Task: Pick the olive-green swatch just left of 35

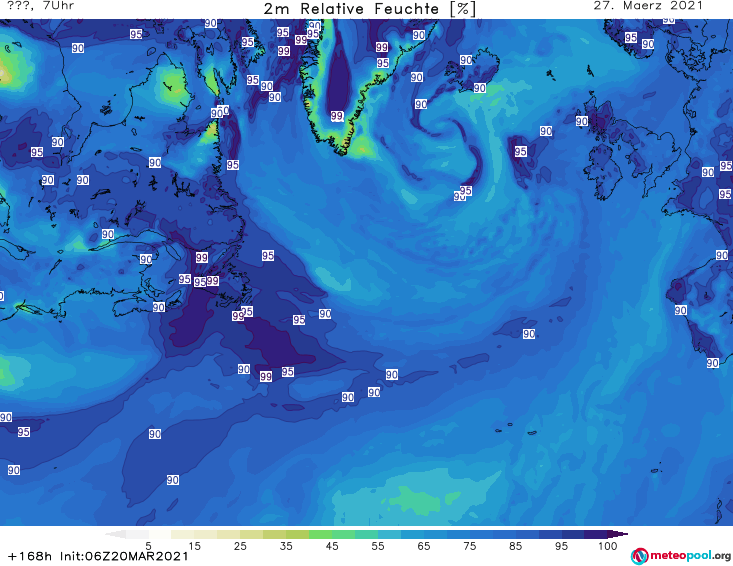Action: tap(274, 534)
